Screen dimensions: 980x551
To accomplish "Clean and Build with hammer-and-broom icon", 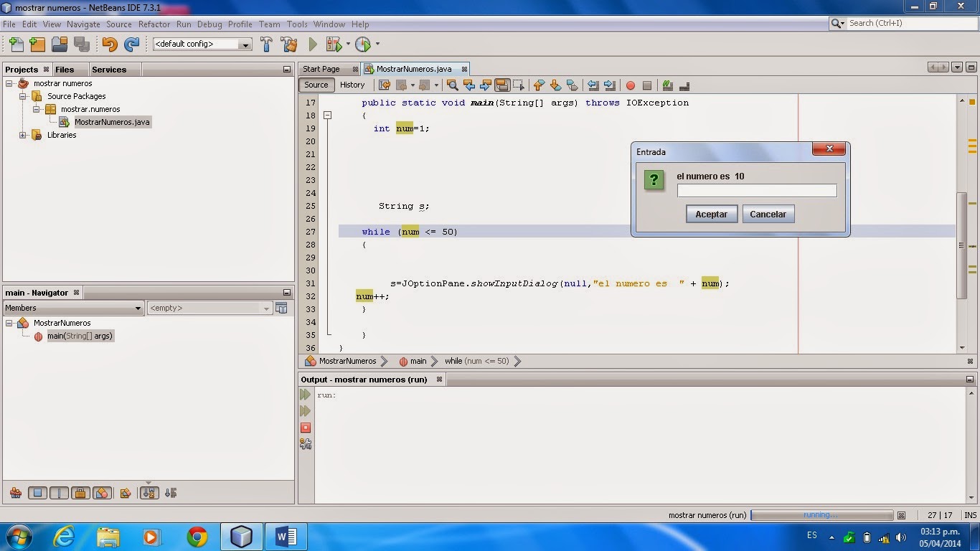I will pos(289,44).
